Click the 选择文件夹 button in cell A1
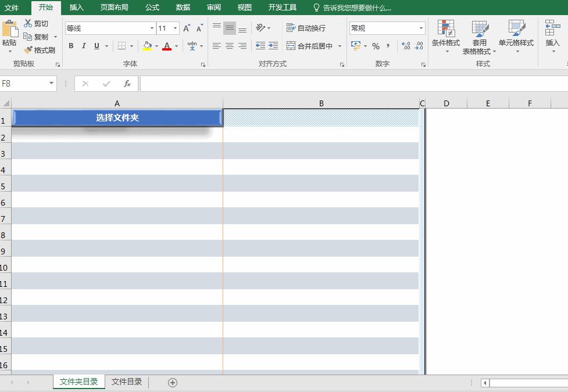Screen dimensions: 568x392 pos(117,118)
